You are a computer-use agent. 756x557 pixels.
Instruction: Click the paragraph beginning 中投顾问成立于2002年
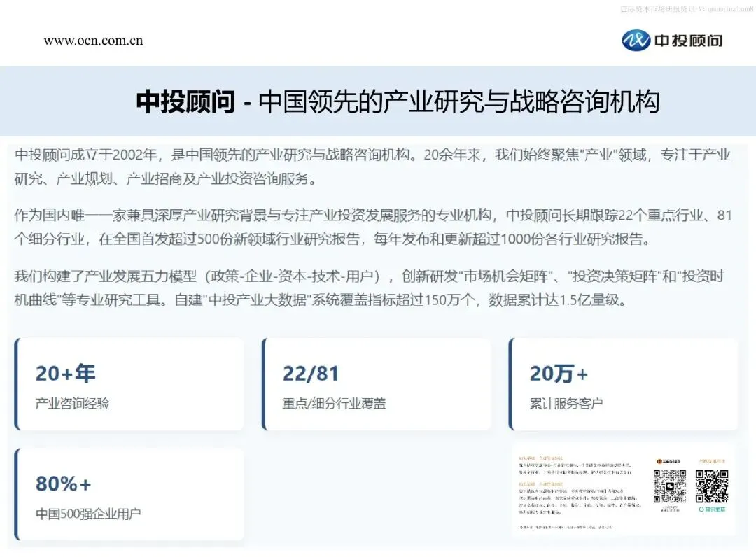372,167
